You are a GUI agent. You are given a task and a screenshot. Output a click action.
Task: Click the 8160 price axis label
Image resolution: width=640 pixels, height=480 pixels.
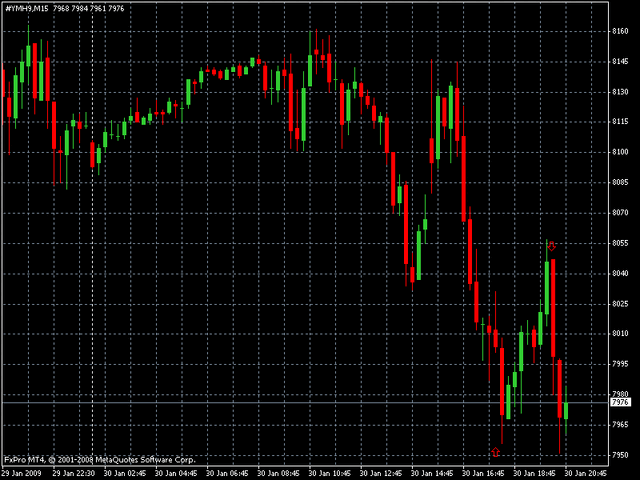pyautogui.click(x=620, y=31)
